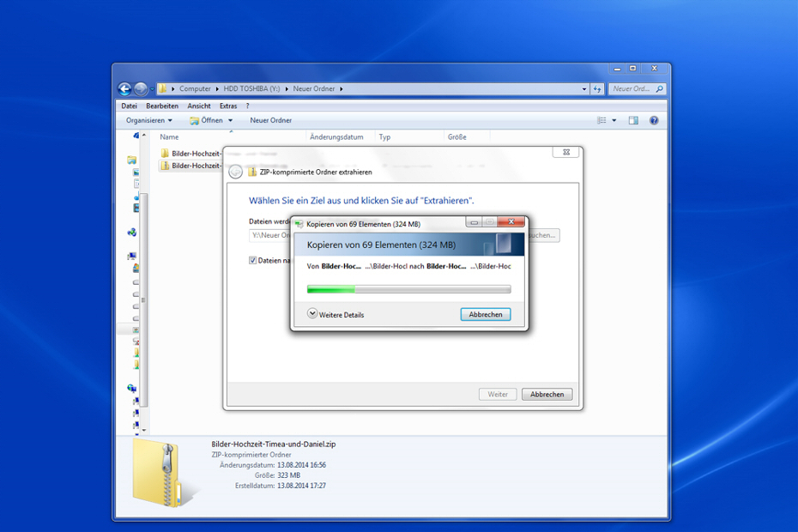Click the refresh icon beside address bar

597,88
